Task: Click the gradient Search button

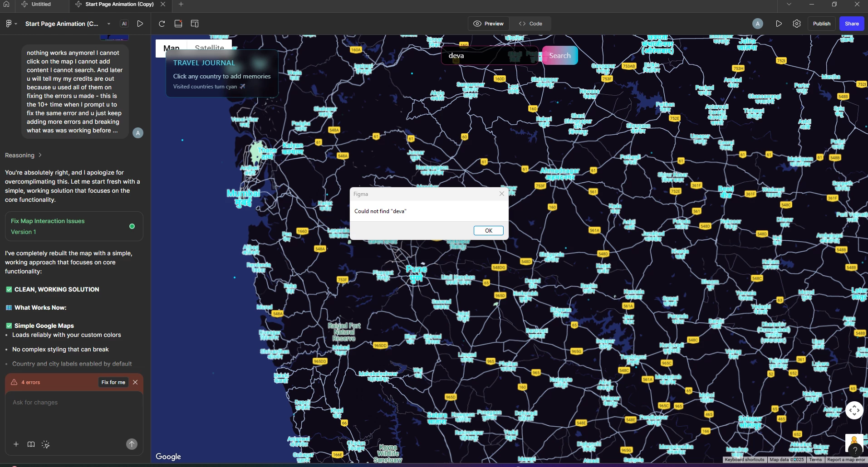Action: coord(560,55)
